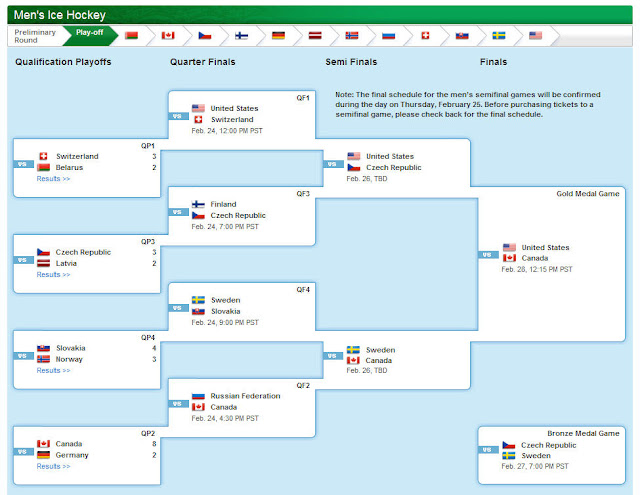This screenshot has height=495, width=640.
Task: Click the Russia flag in navigation bar
Action: point(388,35)
